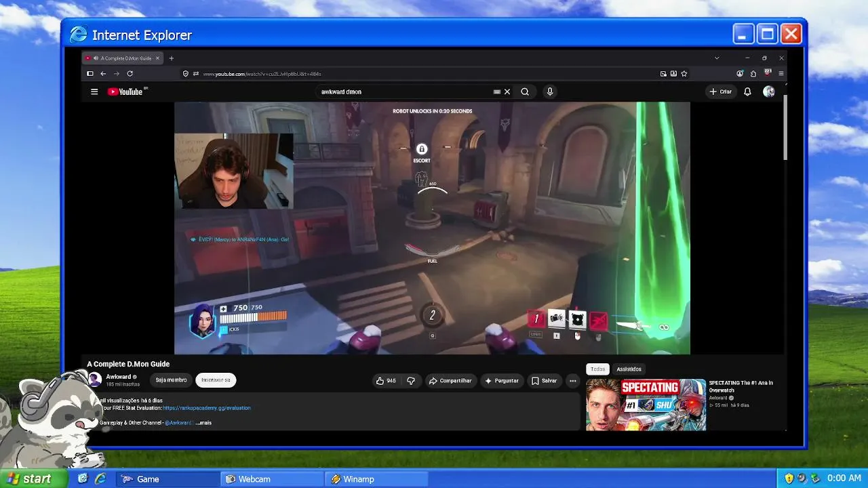The width and height of the screenshot is (868, 488).
Task: Open the 'SPECTATING The #1 Ana in Overwatch' title
Action: click(741, 386)
